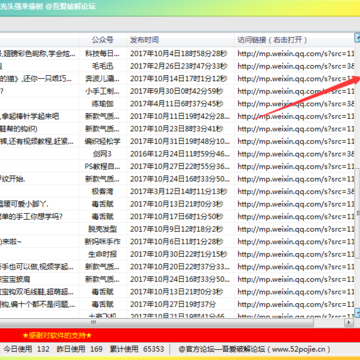
Task: Select the 生命时报 account cell
Action: click(x=103, y=254)
